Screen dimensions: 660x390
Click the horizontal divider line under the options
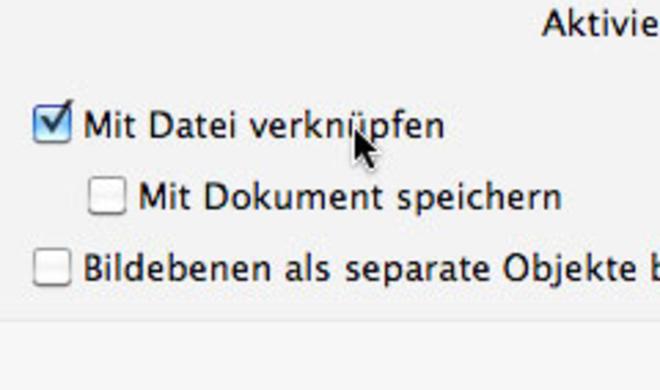[330, 322]
